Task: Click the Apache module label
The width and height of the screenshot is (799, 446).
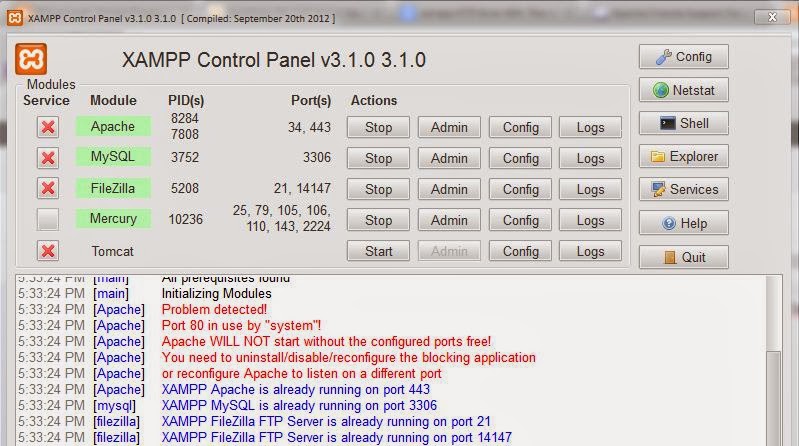Action: click(113, 126)
